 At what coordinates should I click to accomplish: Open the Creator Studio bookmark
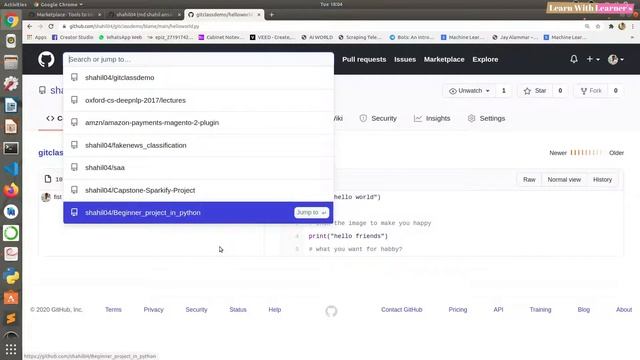(73, 37)
